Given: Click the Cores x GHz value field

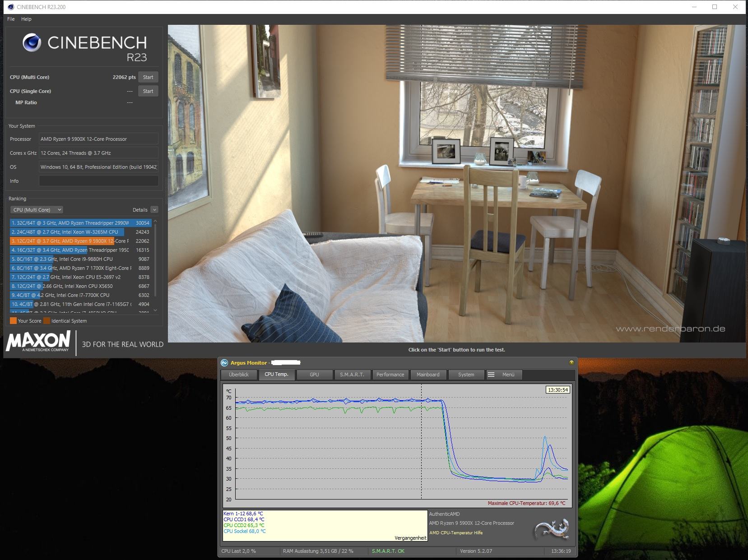Looking at the screenshot, I should [98, 153].
